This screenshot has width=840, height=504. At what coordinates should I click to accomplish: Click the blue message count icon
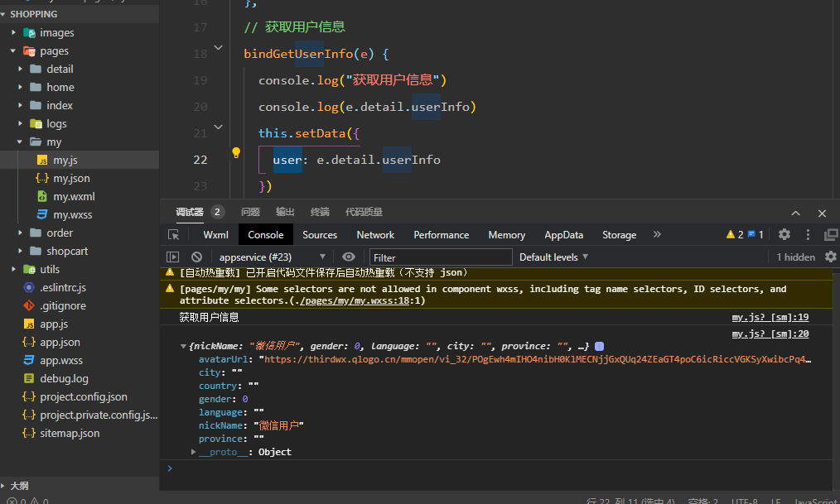click(751, 234)
